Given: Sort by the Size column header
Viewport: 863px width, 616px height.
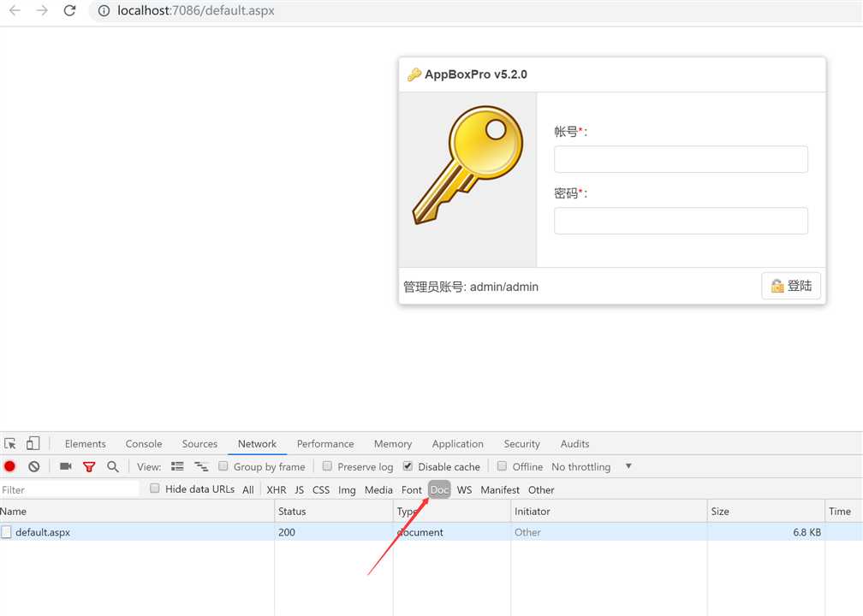Looking at the screenshot, I should point(765,511).
